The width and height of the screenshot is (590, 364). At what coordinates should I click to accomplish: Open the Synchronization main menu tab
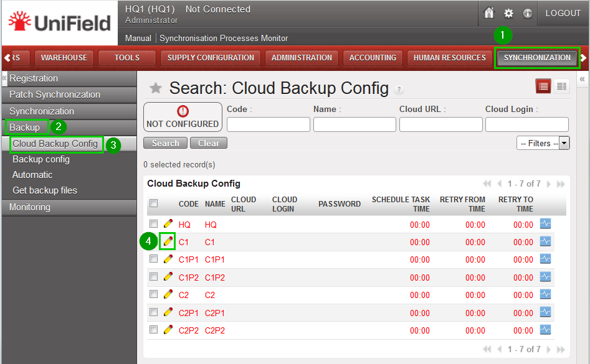pos(537,58)
